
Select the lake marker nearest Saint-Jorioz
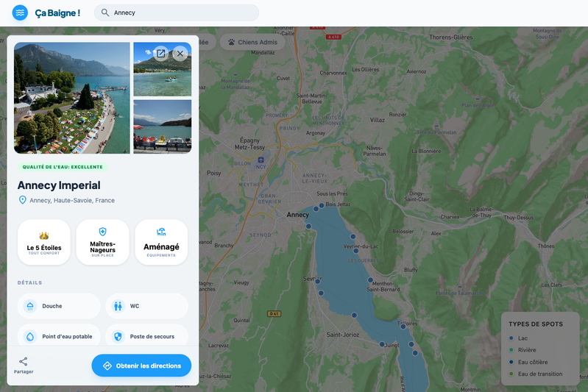point(355,316)
